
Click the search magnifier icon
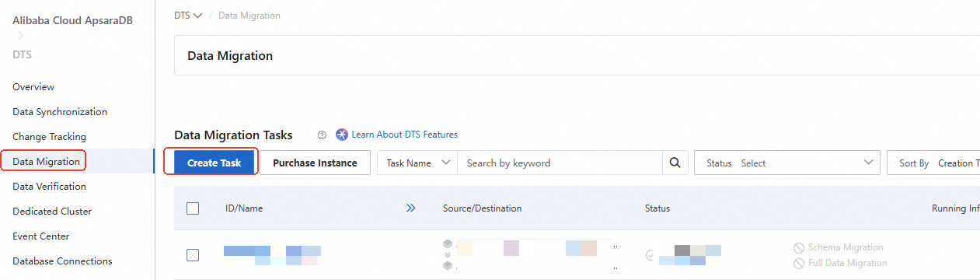coord(675,163)
